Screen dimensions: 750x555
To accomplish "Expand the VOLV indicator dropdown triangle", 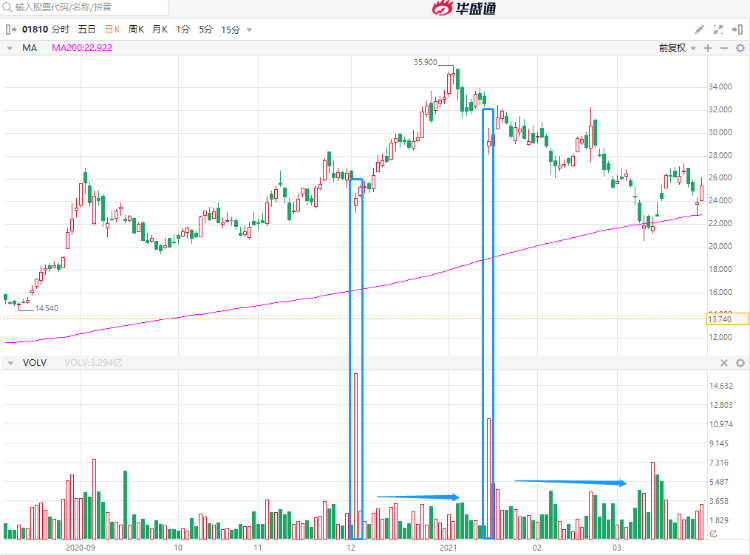I will [x=10, y=363].
